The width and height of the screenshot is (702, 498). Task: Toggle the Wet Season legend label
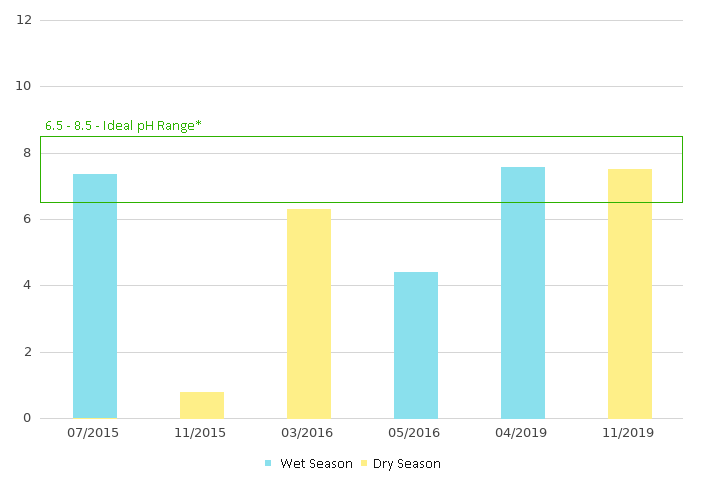coord(316,464)
